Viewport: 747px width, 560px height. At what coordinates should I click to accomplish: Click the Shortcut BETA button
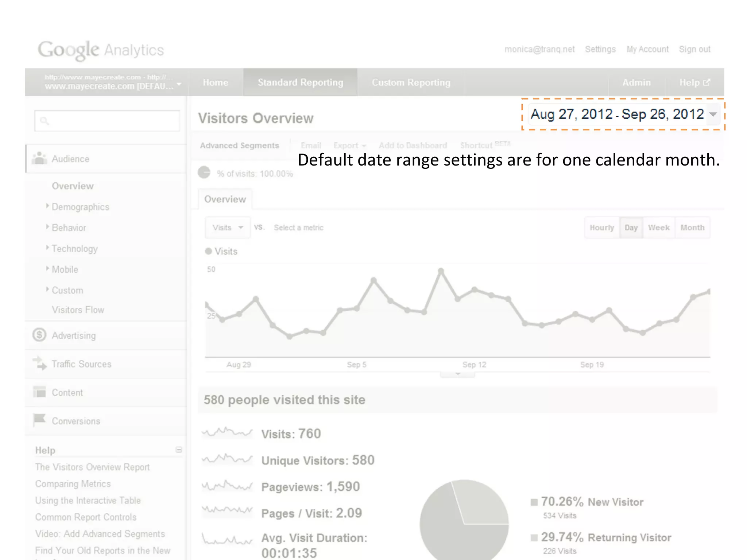[485, 145]
